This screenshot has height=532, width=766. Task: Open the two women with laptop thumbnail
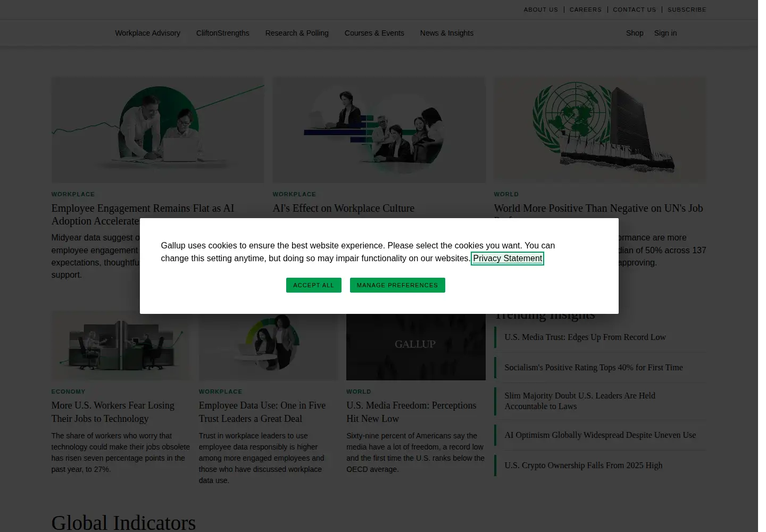(268, 347)
